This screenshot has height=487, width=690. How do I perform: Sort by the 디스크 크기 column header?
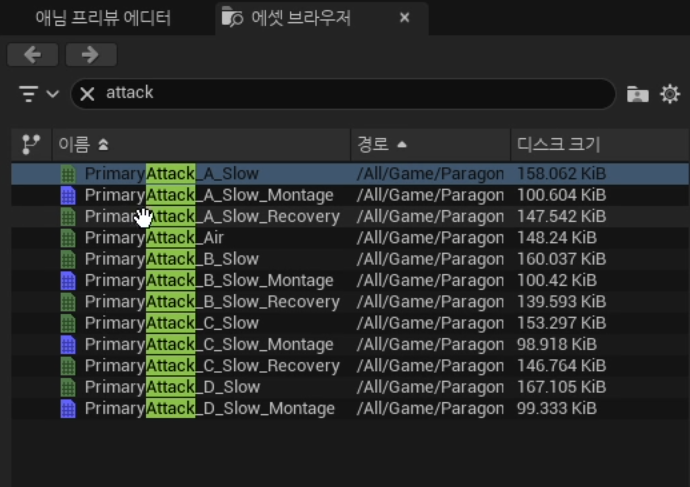click(x=600, y=144)
